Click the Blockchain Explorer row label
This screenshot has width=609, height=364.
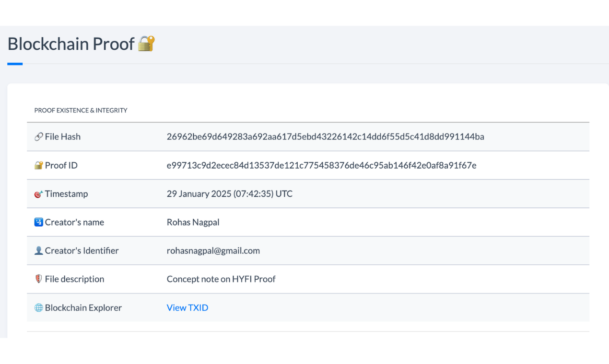[x=83, y=307]
